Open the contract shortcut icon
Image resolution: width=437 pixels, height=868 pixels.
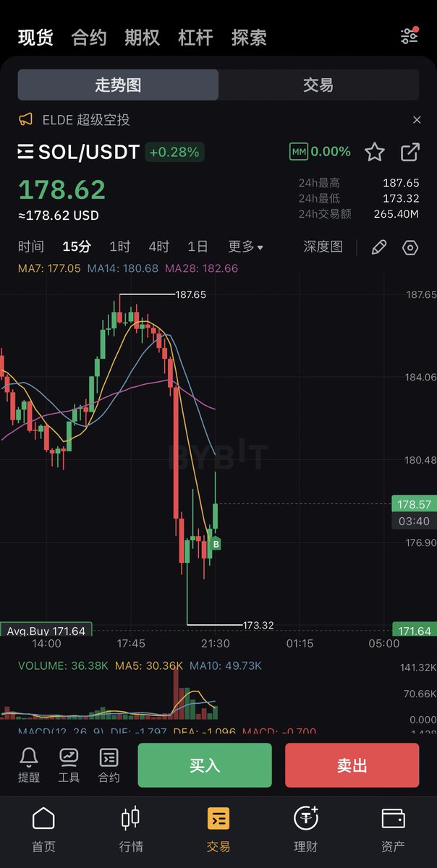[x=109, y=765]
